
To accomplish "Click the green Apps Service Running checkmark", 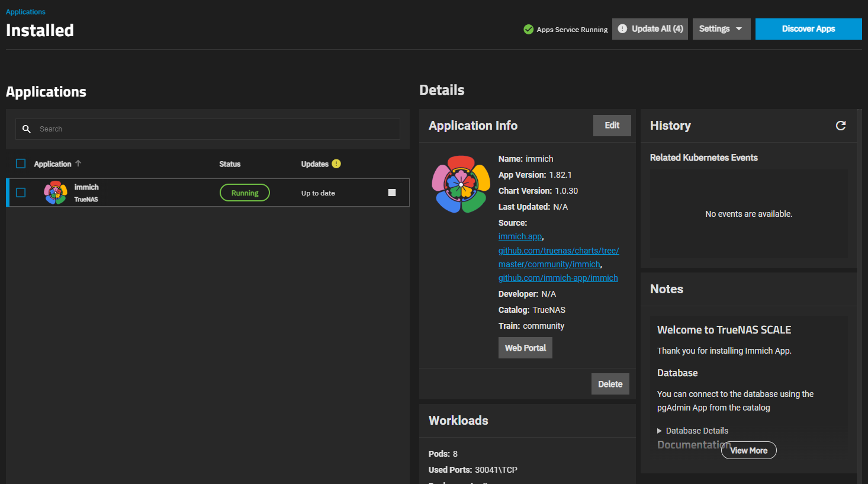I will pyautogui.click(x=529, y=29).
